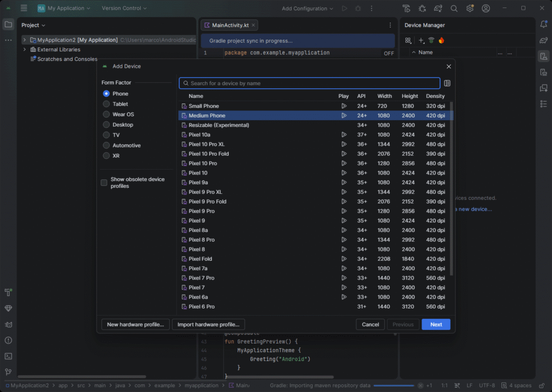Screen dimensions: 552x392
Task: Open the Version Control dropdown
Action: click(125, 8)
